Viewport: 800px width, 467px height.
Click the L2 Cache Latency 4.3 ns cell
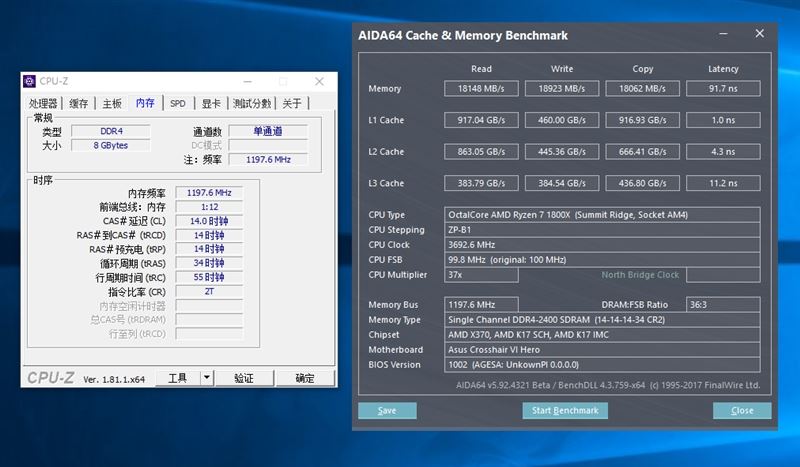tap(723, 152)
